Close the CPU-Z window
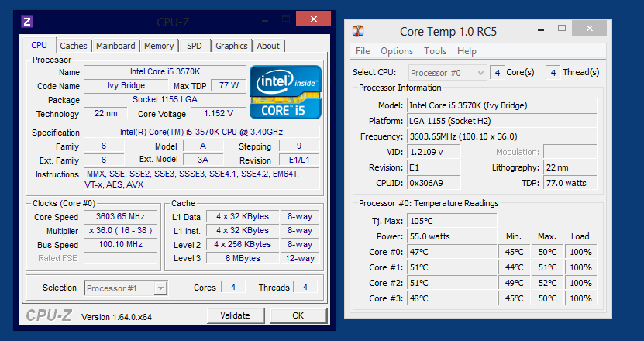Viewport: 644px width, 341px height. point(313,19)
